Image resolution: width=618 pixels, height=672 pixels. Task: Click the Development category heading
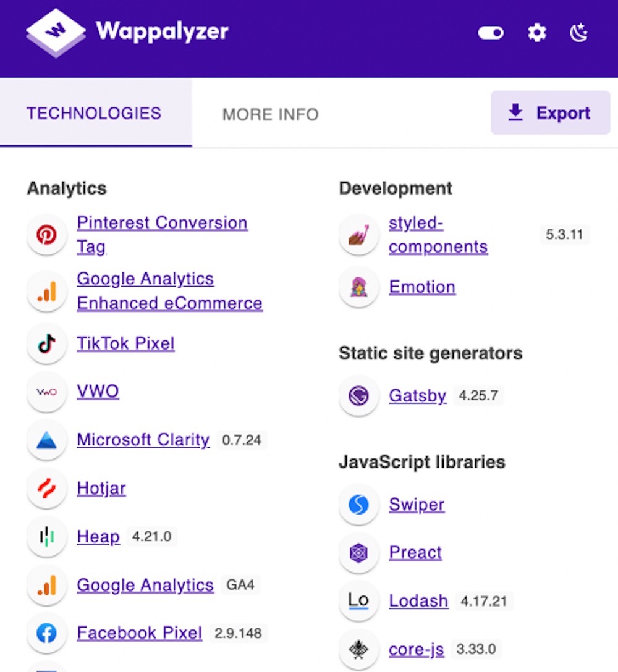(396, 188)
